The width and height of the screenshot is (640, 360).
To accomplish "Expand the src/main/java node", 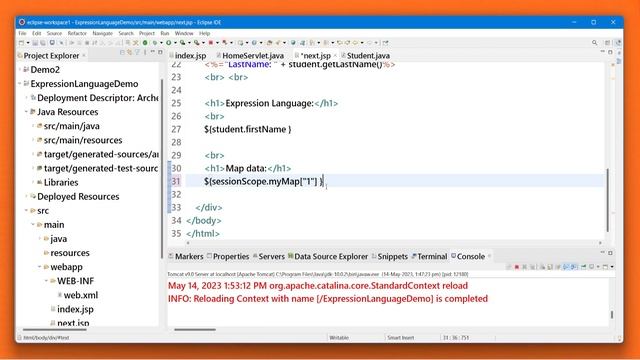I will (33, 126).
